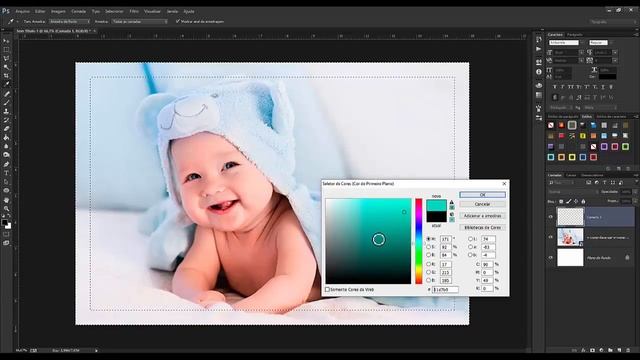Switch to the Parágrafo tab
Screen dimensions: 640x360
tap(575, 35)
